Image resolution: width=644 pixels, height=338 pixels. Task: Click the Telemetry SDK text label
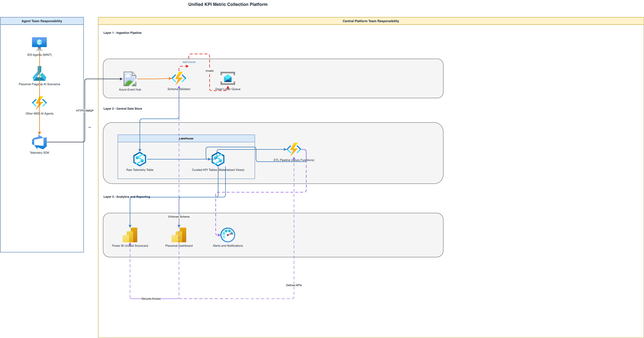pos(40,153)
